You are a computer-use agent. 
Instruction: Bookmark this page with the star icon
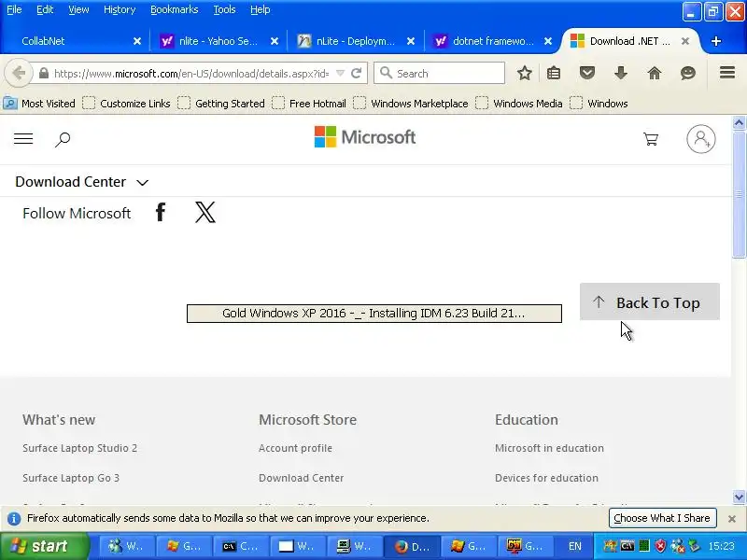525,74
